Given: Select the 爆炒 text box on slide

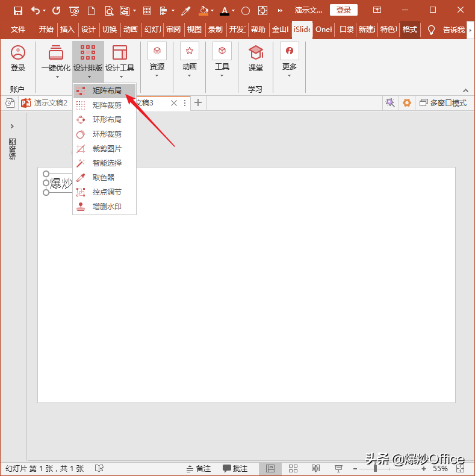Looking at the screenshot, I should [x=60, y=183].
